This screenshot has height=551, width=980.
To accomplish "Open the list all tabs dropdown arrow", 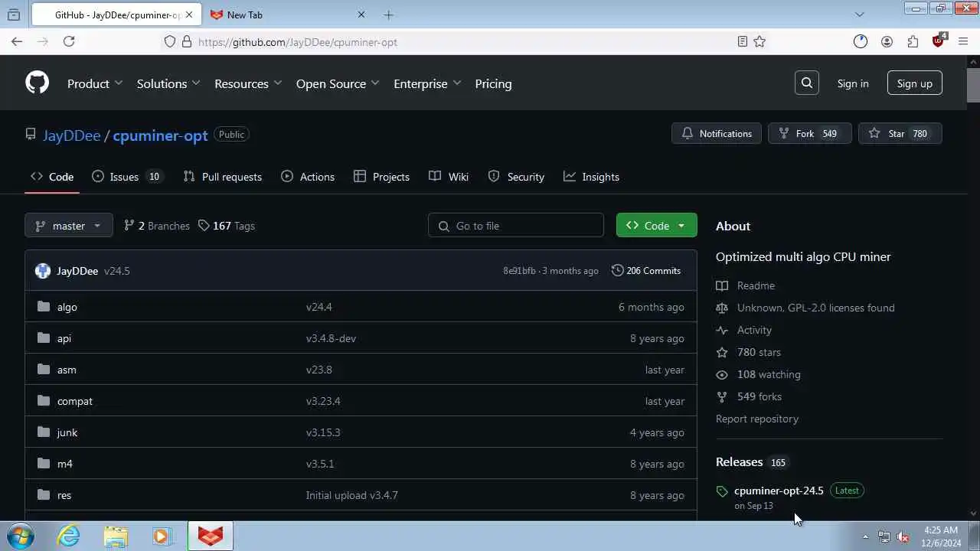I will (x=859, y=15).
